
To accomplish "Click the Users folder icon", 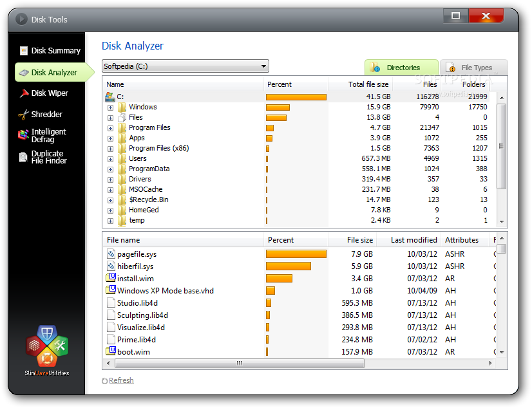I will tap(122, 159).
